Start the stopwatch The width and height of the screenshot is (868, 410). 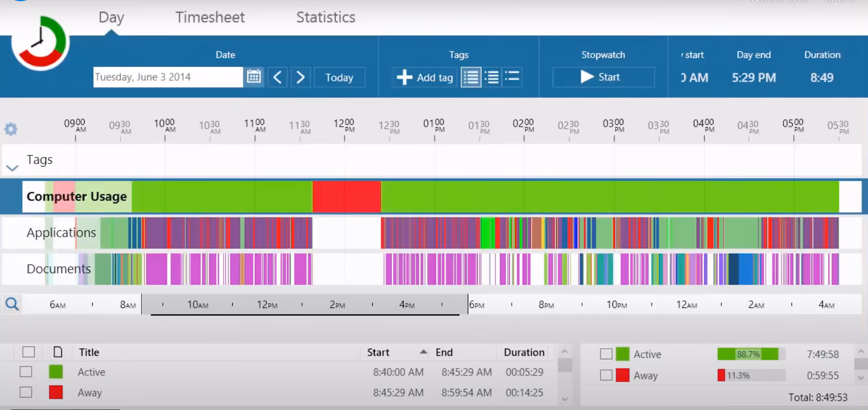coord(603,77)
